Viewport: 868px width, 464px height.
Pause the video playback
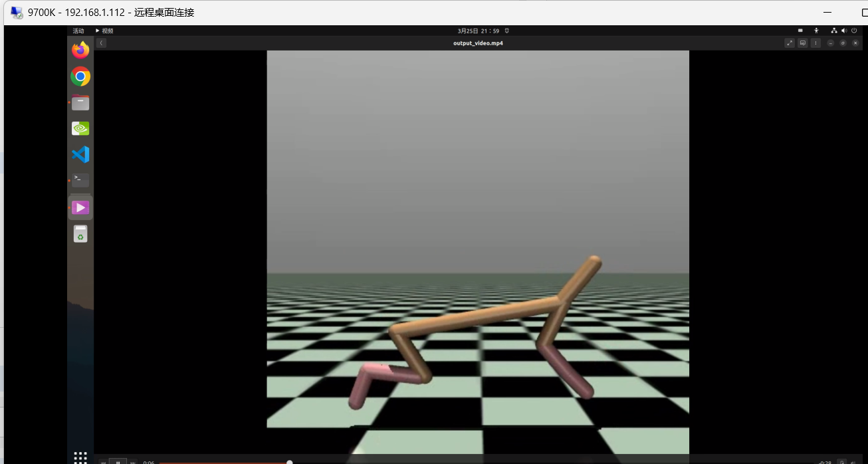tap(118, 462)
